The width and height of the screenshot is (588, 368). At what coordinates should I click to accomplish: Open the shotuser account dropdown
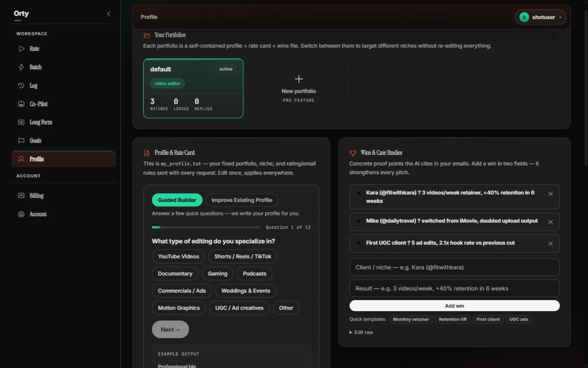[x=541, y=17]
